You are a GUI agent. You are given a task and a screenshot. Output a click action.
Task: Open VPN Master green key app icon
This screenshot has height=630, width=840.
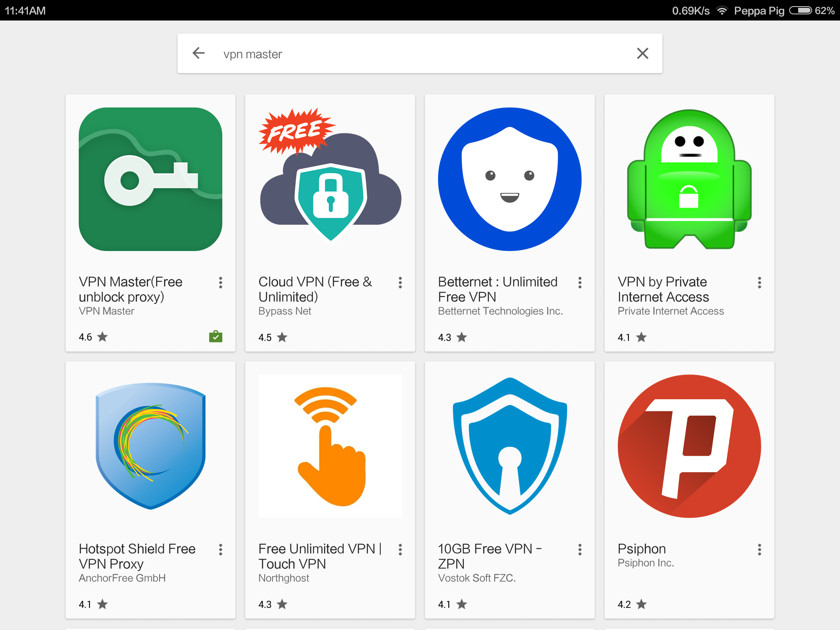pyautogui.click(x=151, y=179)
